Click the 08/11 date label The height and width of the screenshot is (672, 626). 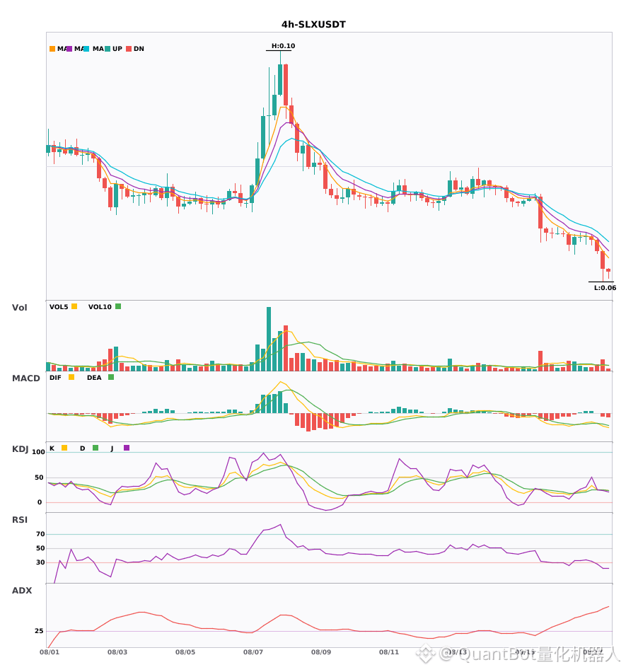point(389,652)
